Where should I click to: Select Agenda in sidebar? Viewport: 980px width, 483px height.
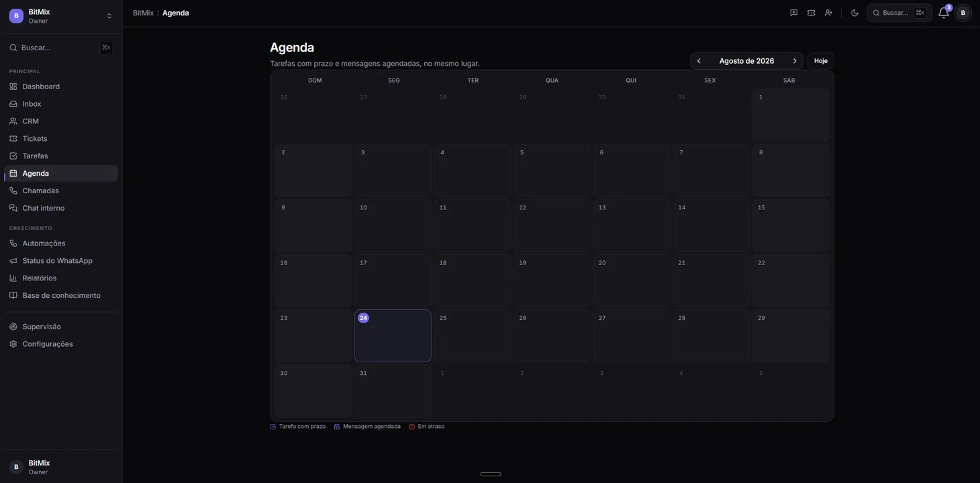61,174
